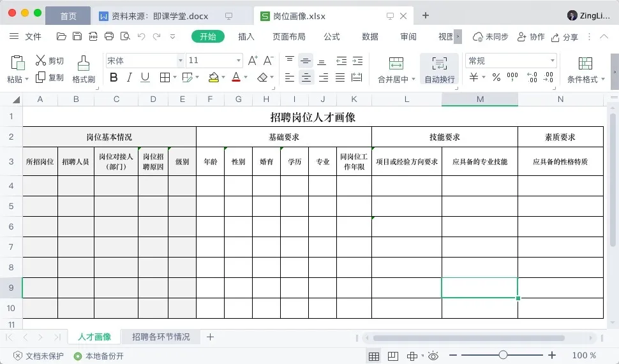The height and width of the screenshot is (364, 619).
Task: Open the 首页 home tab
Action: pos(68,16)
